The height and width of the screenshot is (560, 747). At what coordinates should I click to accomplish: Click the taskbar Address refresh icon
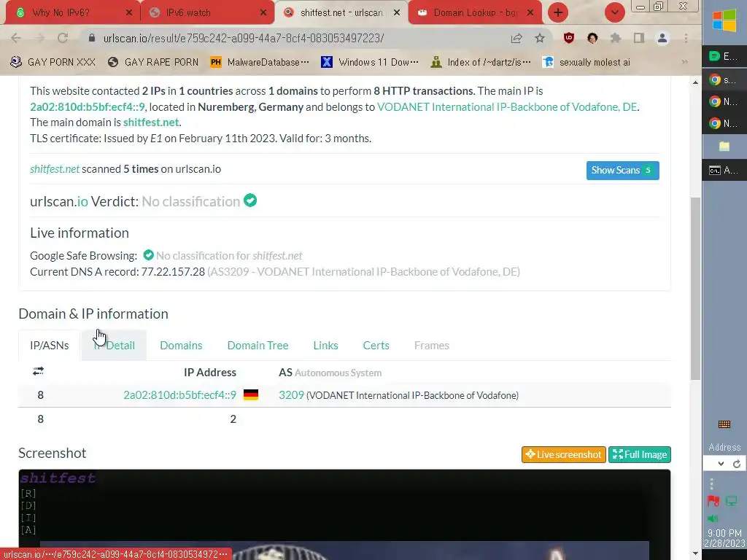737,464
